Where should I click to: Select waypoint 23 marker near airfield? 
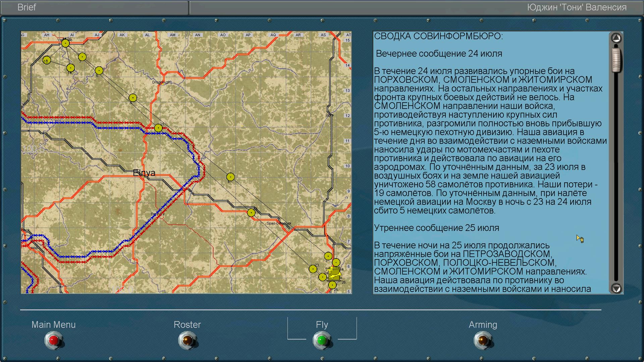tap(313, 269)
